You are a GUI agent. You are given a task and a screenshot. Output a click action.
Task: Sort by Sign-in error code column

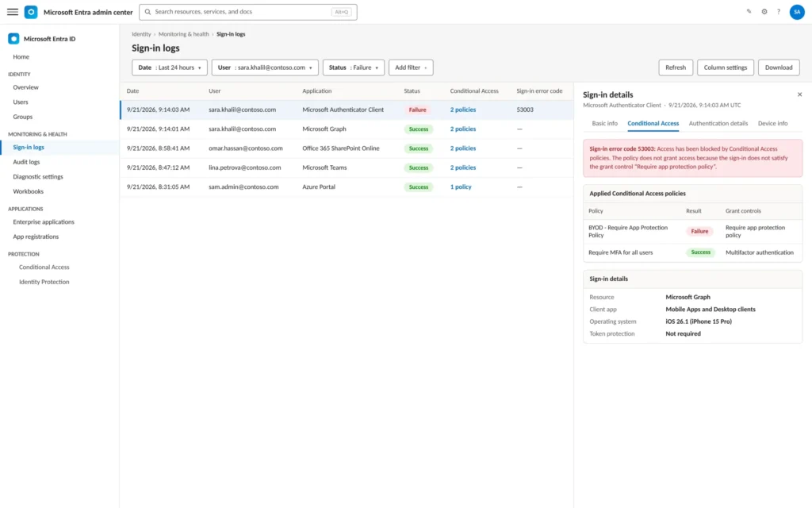click(x=539, y=90)
